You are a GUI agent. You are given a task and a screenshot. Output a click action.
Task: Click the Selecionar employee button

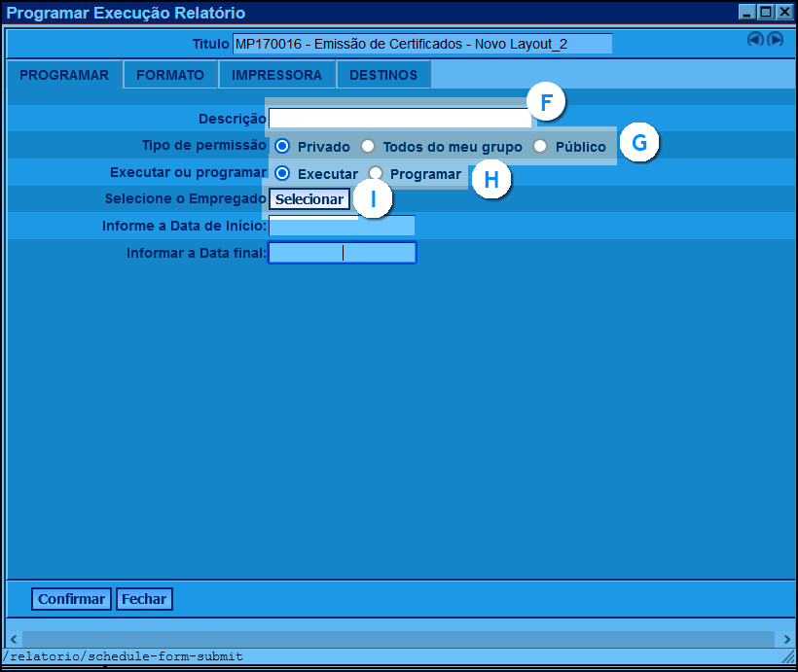(309, 199)
